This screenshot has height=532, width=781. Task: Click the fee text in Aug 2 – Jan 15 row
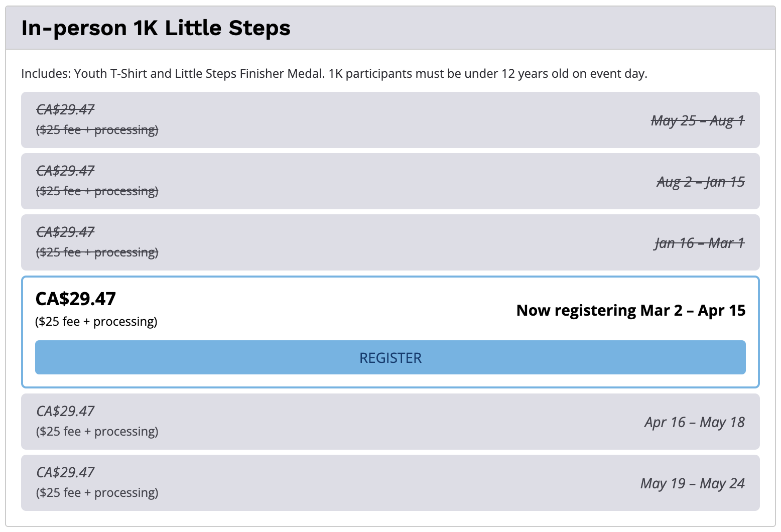click(97, 191)
